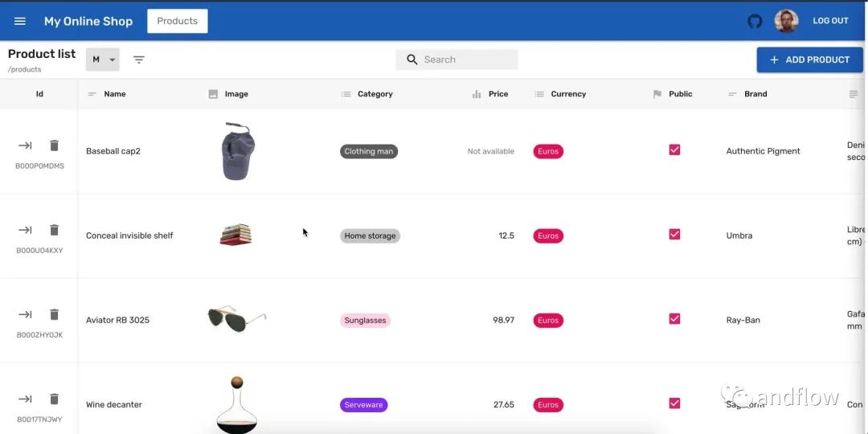
Task: Click the Brand column header label
Action: 755,94
